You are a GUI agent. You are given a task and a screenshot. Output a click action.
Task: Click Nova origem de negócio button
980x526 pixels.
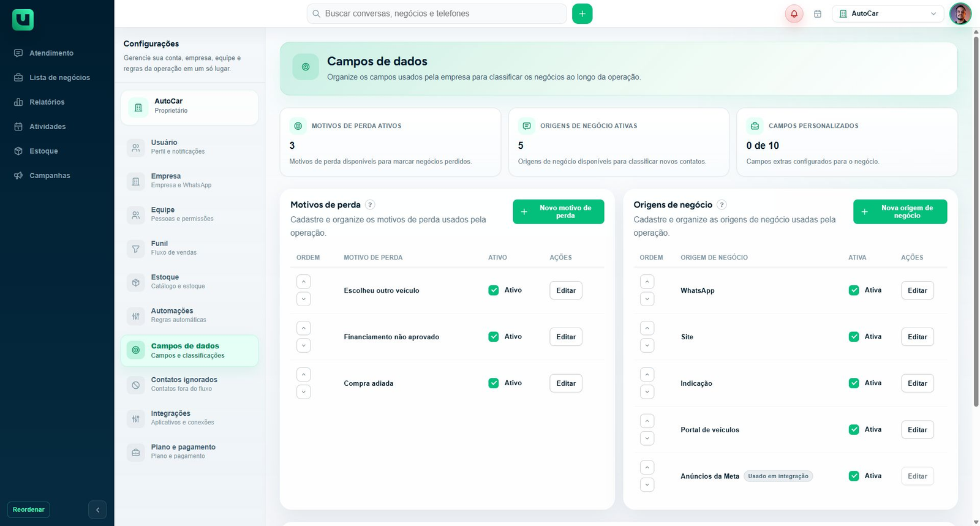(900, 212)
